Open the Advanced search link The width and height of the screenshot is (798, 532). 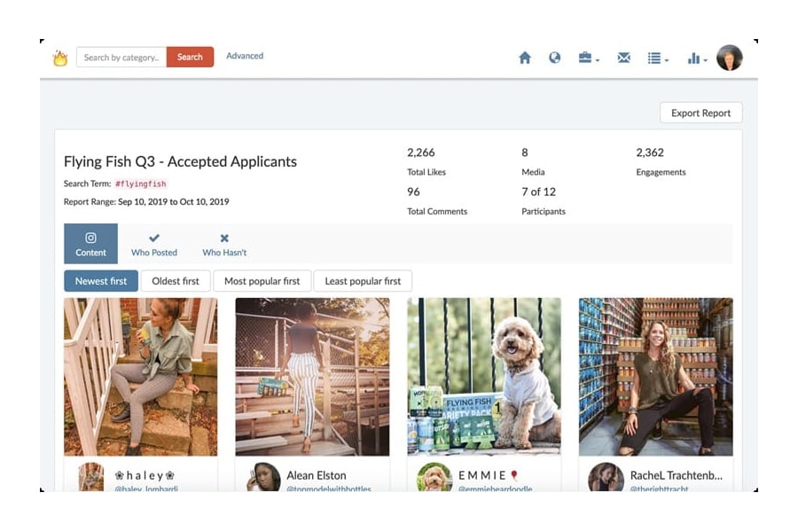click(245, 56)
